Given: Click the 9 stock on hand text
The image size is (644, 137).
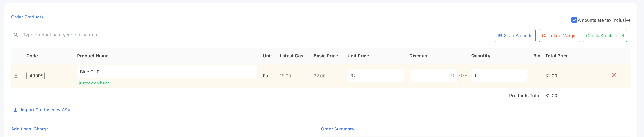Looking at the screenshot, I should (x=94, y=83).
